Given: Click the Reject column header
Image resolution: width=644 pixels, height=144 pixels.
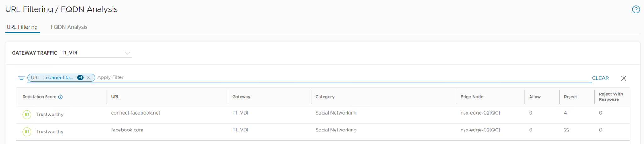Looking at the screenshot, I should [570, 97].
